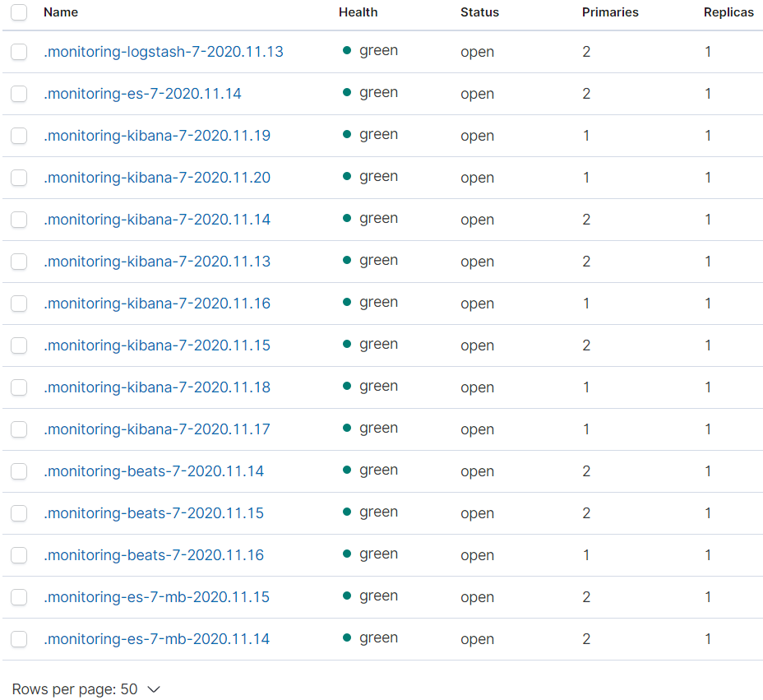Open .monitoring-kibana-7-2020.11.20 index details
The image size is (763, 700).
pyautogui.click(x=157, y=177)
